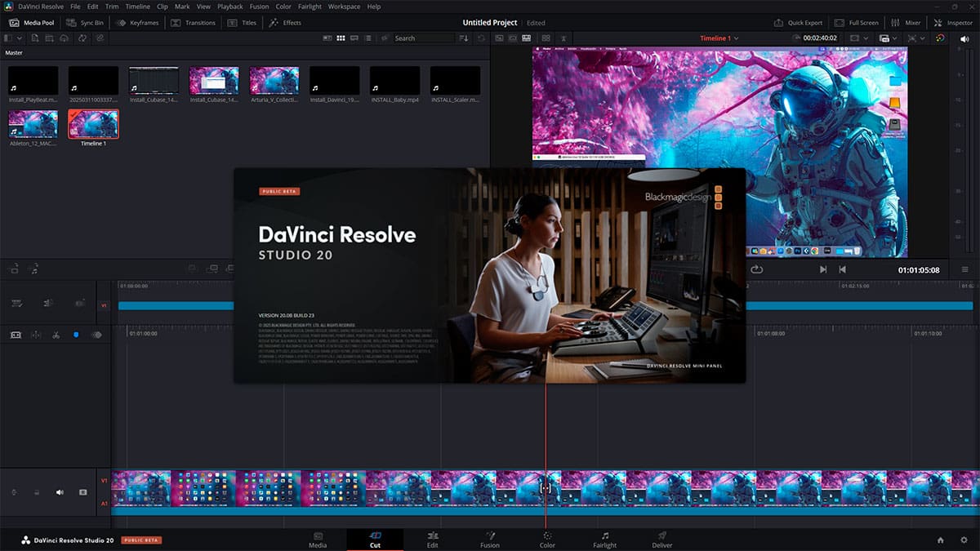This screenshot has width=980, height=551.
Task: Open the Clip menu
Action: pos(163,7)
